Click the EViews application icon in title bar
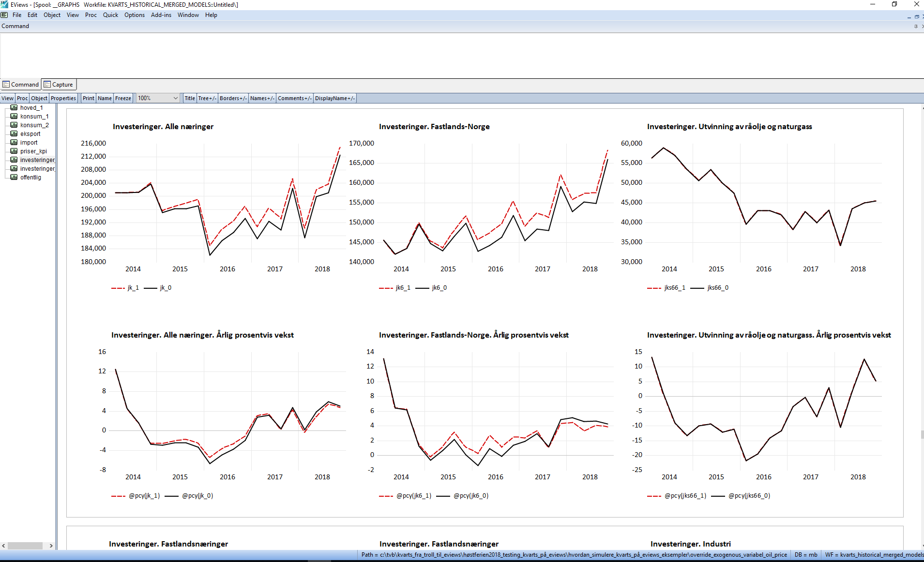Viewport: 924px width, 562px height. pos(4,4)
